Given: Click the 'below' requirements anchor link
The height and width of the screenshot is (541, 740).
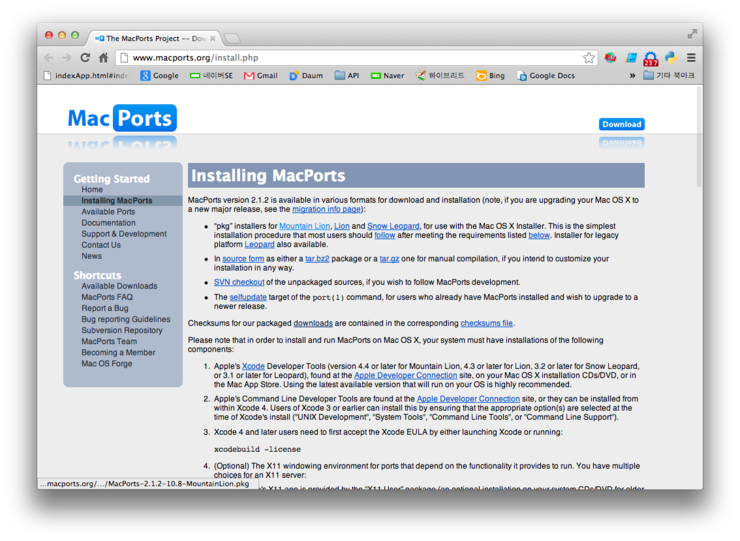Looking at the screenshot, I should (539, 235).
